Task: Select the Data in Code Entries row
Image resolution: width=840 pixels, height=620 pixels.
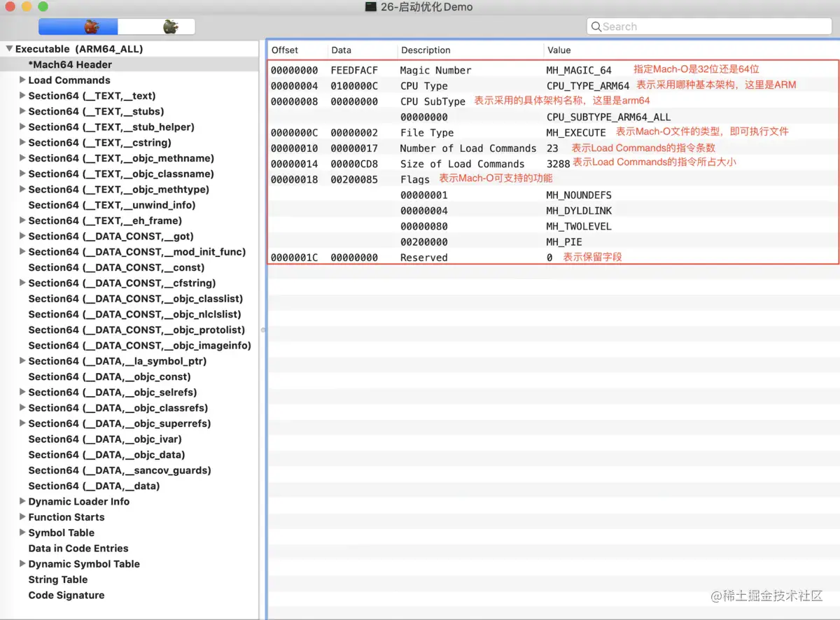Action: point(129,549)
